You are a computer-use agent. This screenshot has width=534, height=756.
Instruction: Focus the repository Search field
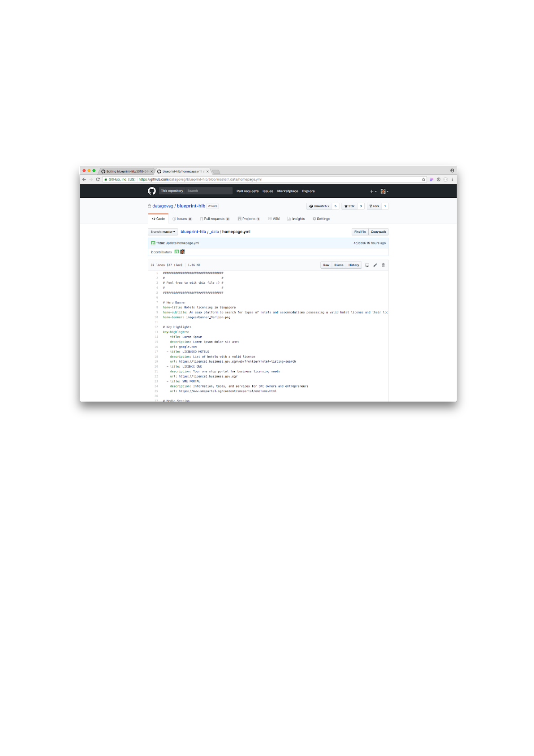(209, 191)
